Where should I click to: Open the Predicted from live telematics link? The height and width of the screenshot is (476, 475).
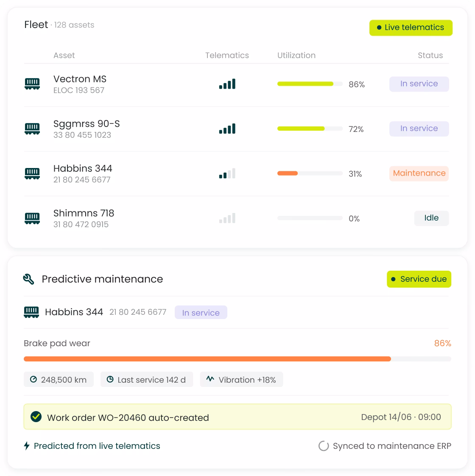click(97, 445)
